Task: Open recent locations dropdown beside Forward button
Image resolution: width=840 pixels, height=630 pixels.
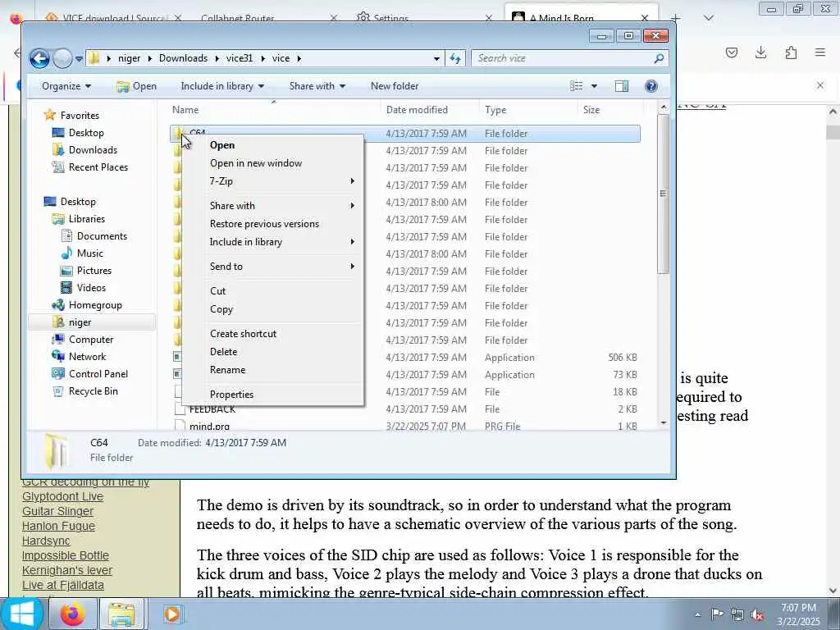Action: click(79, 59)
